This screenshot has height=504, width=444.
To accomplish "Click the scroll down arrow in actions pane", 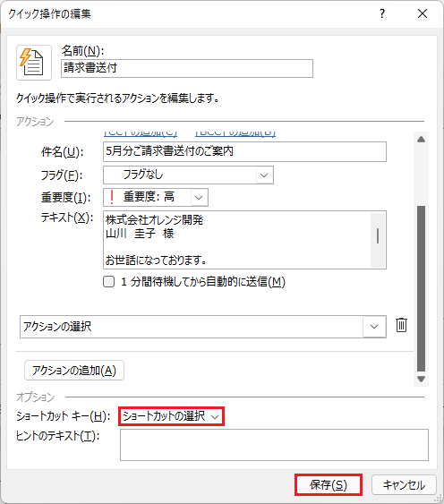I will 421,380.
